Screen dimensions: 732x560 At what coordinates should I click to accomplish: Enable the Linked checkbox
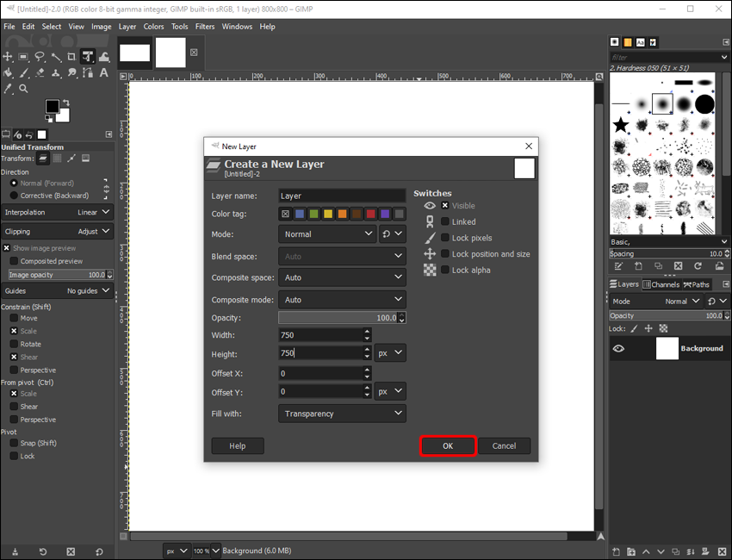(445, 221)
